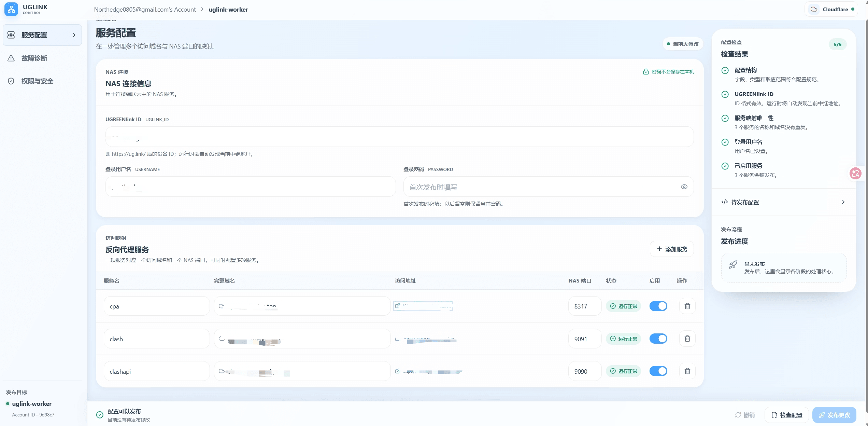The image size is (868, 426).
Task: Click the NAS 端口 column header
Action: (x=580, y=280)
